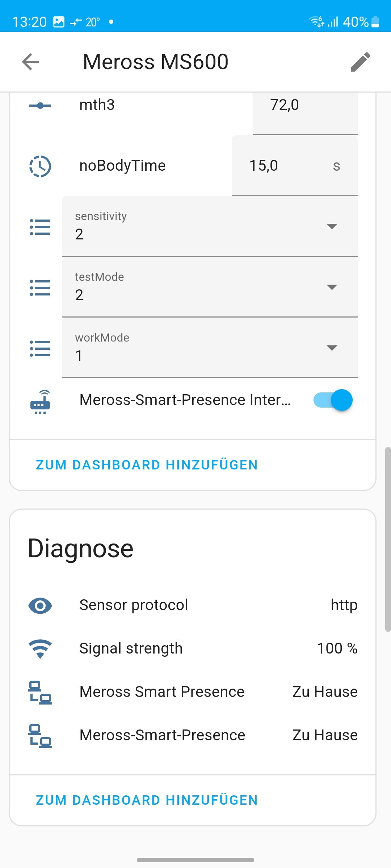Viewport: 391px width, 868px height.
Task: Open the Signal strength 100 % entry
Action: (x=193, y=648)
